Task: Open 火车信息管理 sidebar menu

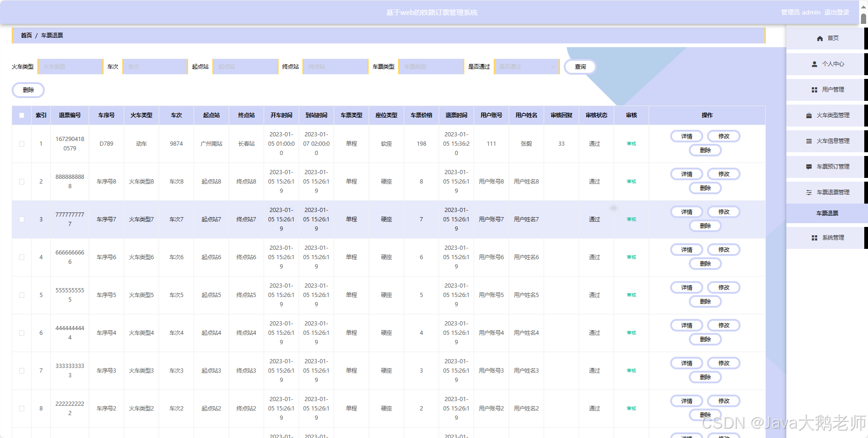Action: (827, 141)
